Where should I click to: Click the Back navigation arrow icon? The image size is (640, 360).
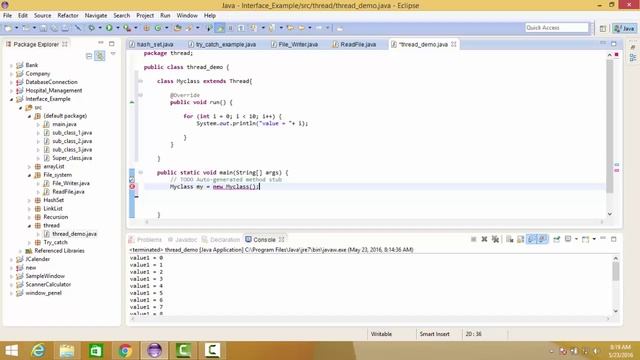point(302,28)
